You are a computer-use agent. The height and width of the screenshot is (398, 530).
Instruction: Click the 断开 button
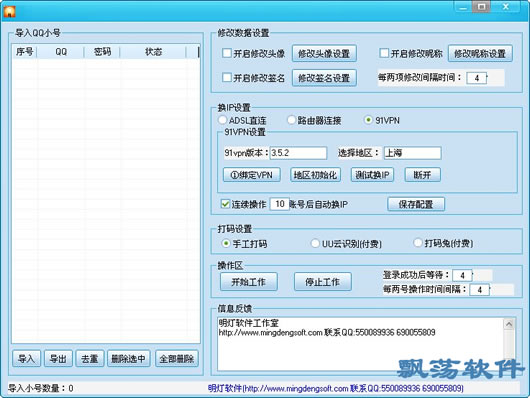click(423, 175)
